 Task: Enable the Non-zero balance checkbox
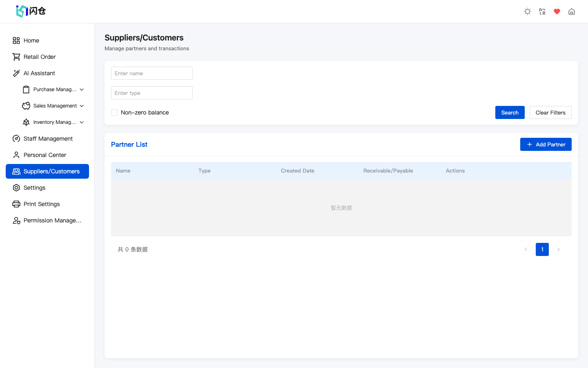click(x=114, y=112)
